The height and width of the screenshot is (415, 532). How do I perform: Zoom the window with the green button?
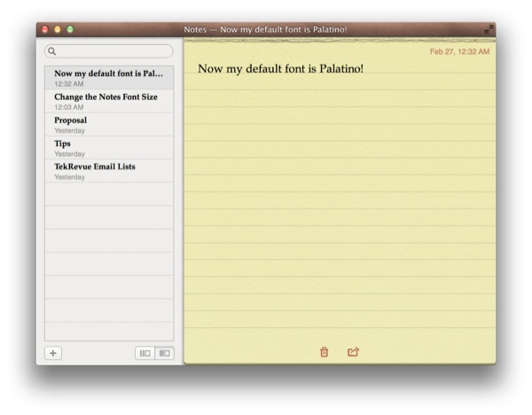click(70, 29)
